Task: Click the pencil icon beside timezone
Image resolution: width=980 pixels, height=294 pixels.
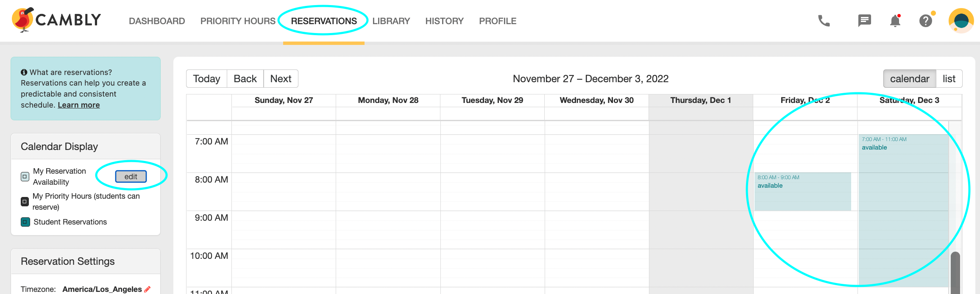Action: 148,289
